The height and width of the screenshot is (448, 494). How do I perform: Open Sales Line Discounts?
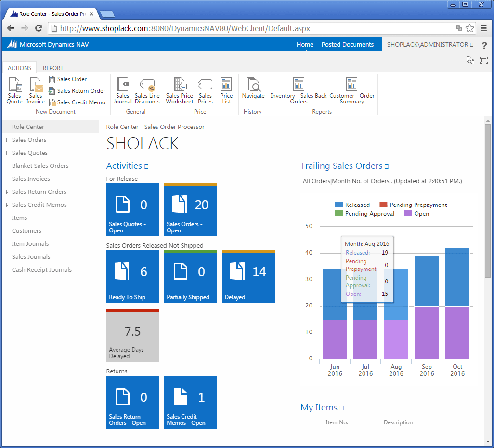[147, 90]
